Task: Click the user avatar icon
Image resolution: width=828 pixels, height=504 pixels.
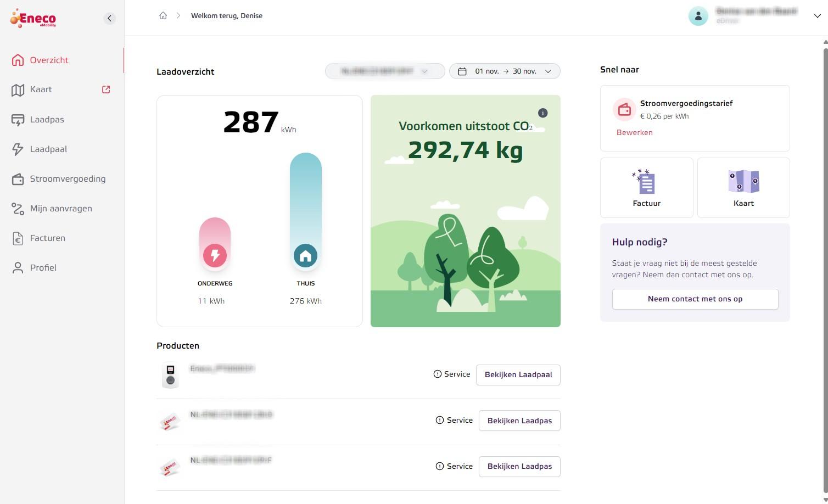Action: click(x=698, y=16)
